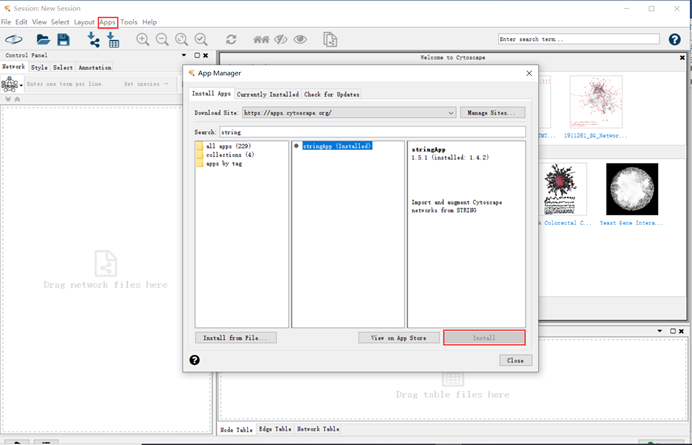
Task: Click the Save Session floppy icon
Action: 64,40
